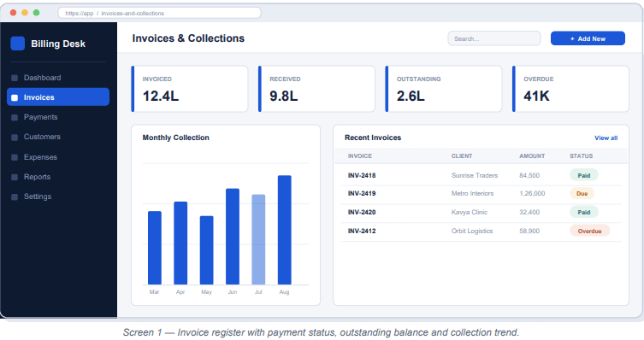
Task: Click the Expenses sidebar icon
Action: (x=15, y=157)
